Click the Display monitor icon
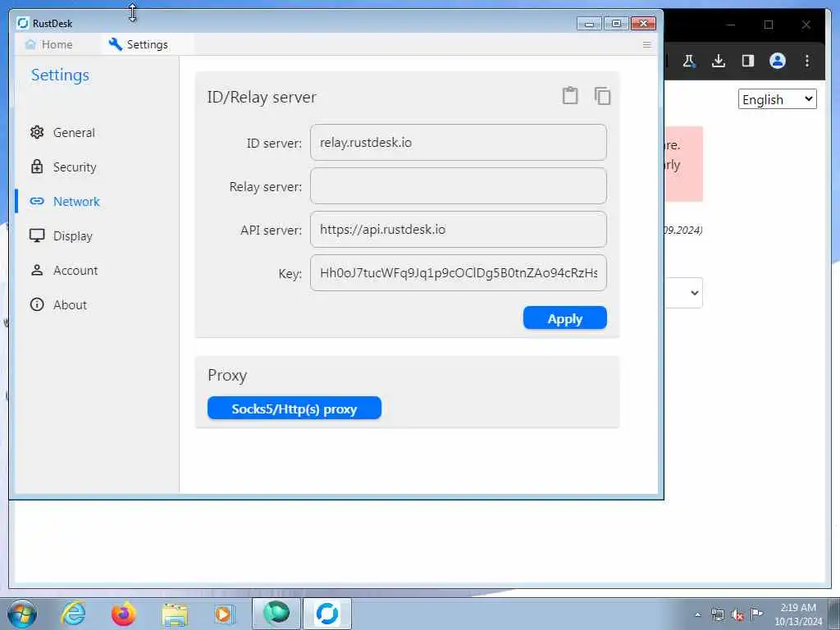 point(37,235)
